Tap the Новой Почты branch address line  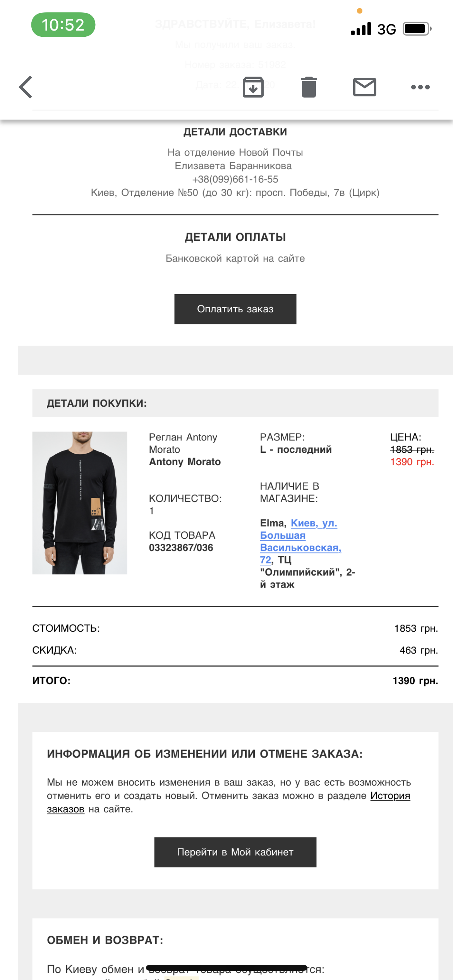click(235, 193)
